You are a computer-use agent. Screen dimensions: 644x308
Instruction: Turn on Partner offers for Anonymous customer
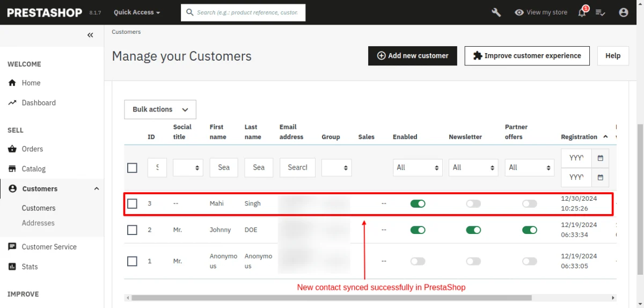tap(529, 261)
